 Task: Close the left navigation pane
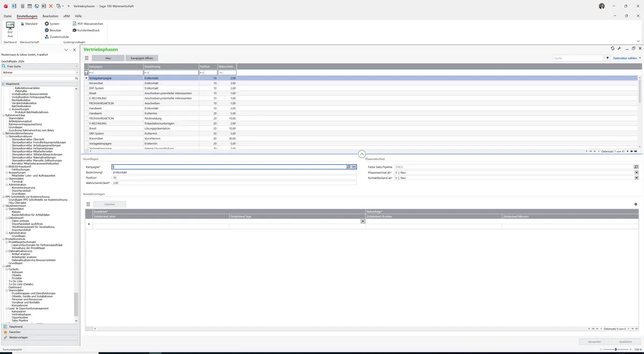(x=75, y=49)
